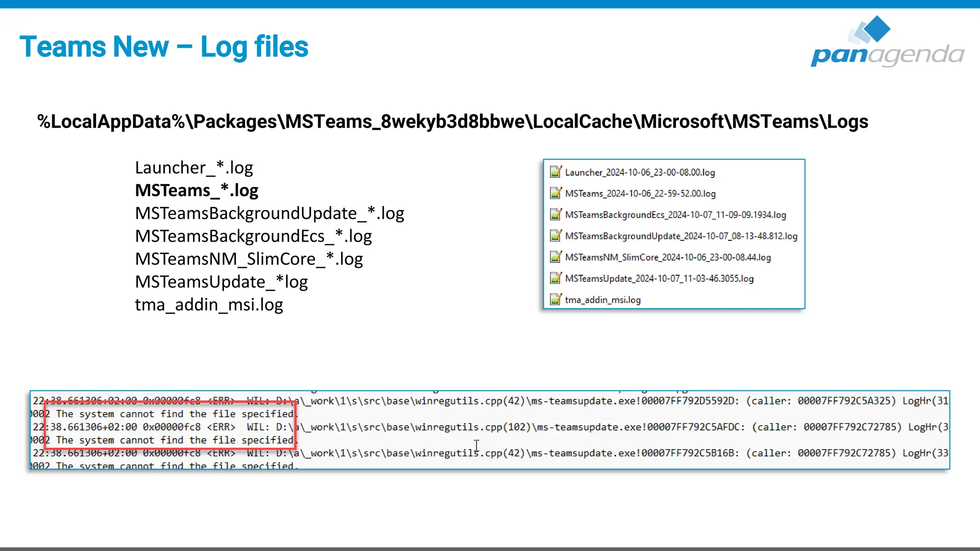The image size is (980, 551).
Task: Click the slide title Teams New – Log files
Action: click(x=164, y=47)
